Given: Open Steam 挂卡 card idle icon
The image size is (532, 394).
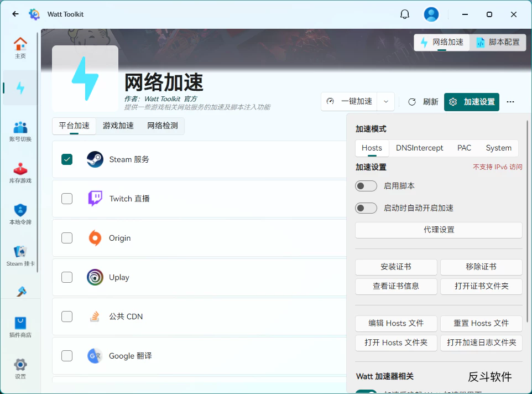Looking at the screenshot, I should [x=20, y=256].
